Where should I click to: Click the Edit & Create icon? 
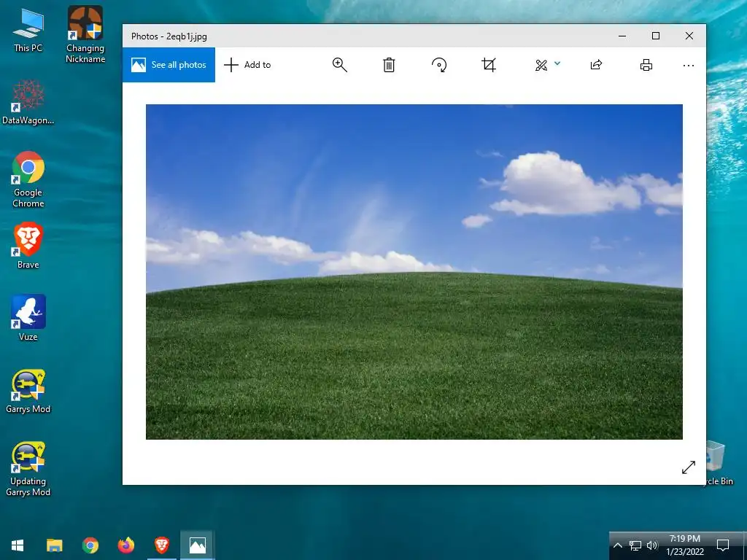pyautogui.click(x=541, y=65)
